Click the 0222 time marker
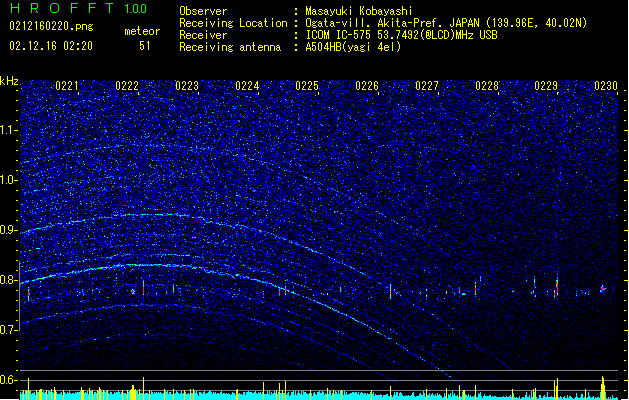The height and width of the screenshot is (400, 629). [x=127, y=86]
